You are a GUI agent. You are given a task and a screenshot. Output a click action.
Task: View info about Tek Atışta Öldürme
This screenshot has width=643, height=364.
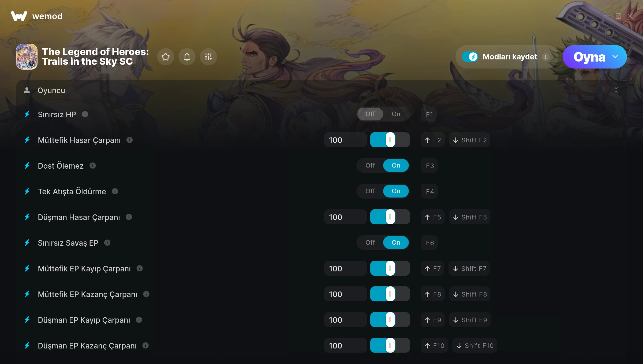pos(115,191)
